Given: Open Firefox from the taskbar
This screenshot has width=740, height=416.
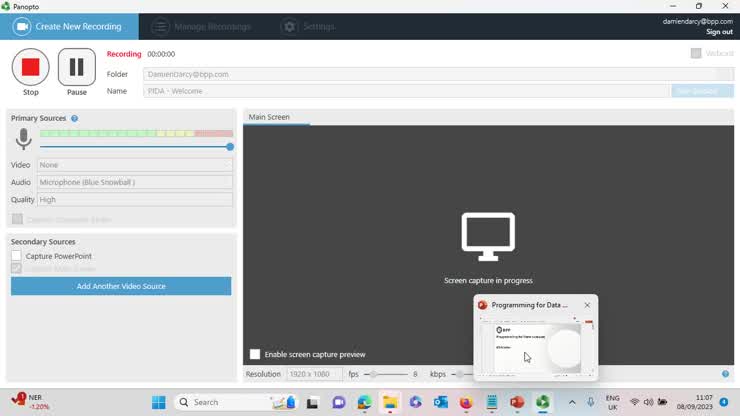Looking at the screenshot, I should pos(466,402).
